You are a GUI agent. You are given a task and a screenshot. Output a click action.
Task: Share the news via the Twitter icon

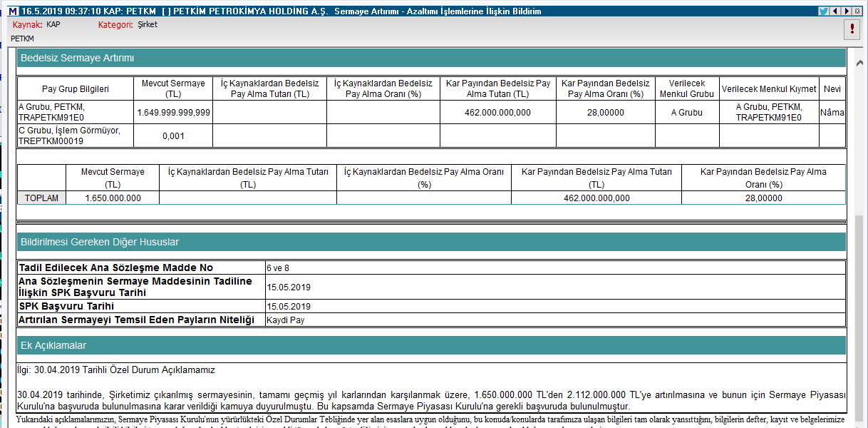point(823,11)
